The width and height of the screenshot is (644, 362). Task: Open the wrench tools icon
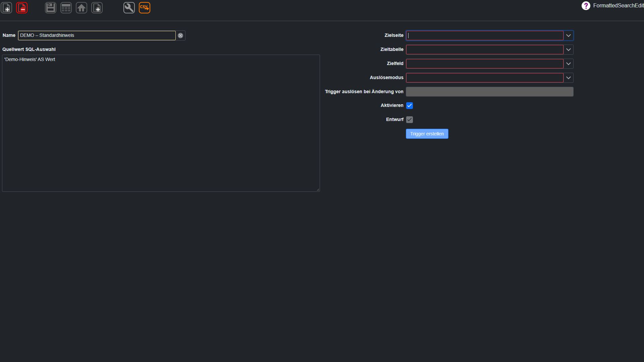coord(129,8)
